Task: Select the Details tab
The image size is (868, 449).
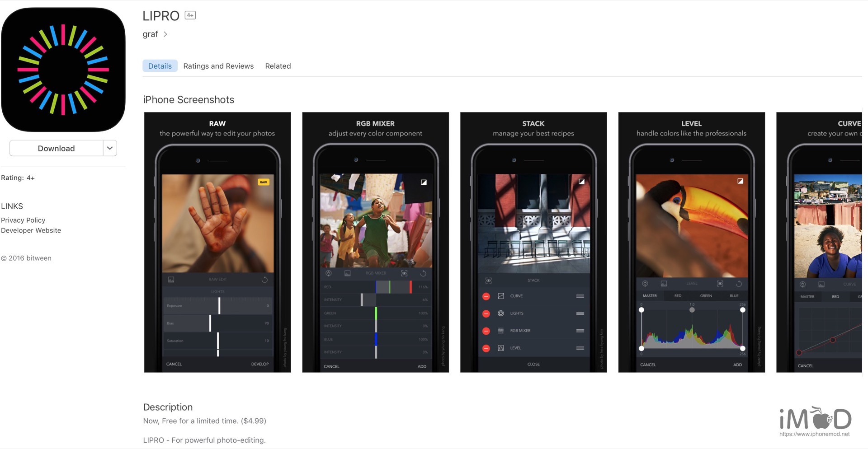Action: point(160,66)
